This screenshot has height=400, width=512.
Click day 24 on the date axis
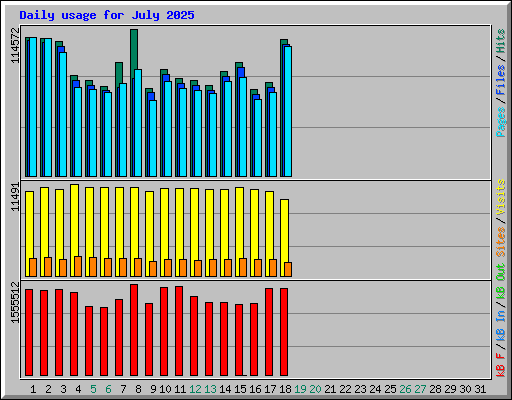[x=375, y=389]
